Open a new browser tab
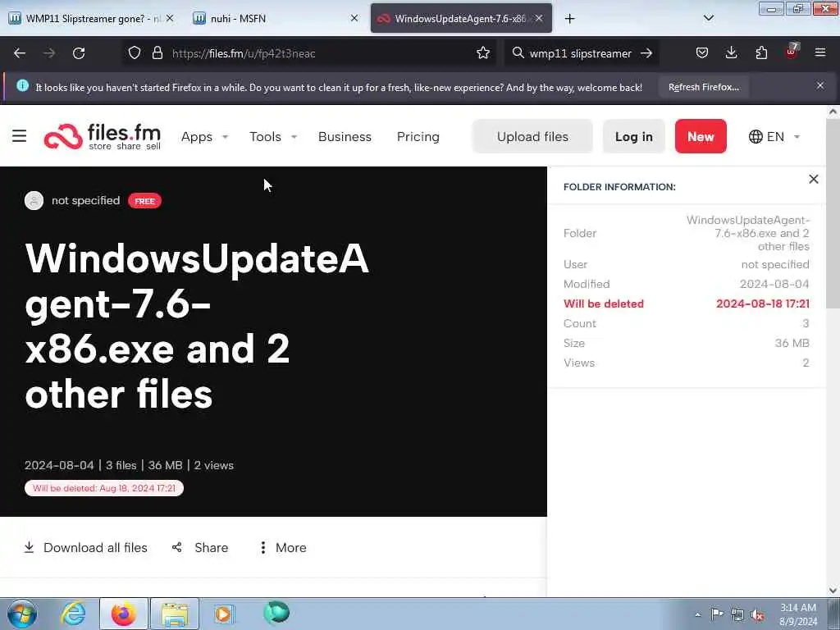The height and width of the screenshot is (630, 840). tap(569, 19)
